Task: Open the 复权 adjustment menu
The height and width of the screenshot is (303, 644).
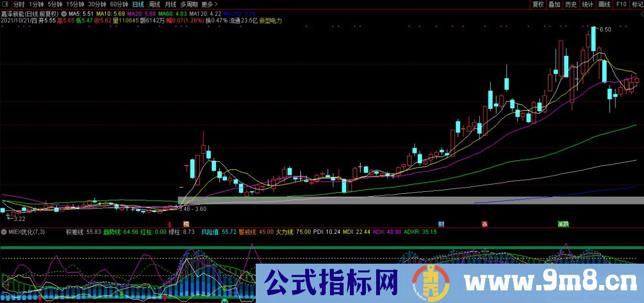Action: pos(538,4)
